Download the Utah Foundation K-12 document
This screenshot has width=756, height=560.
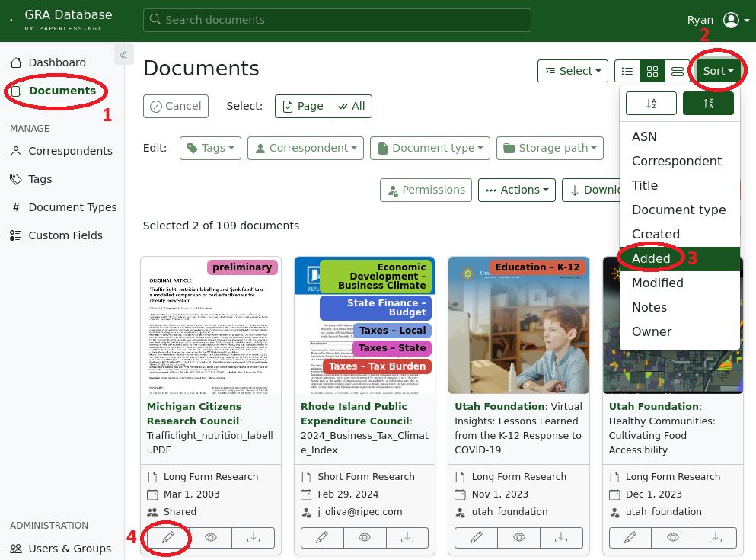click(x=561, y=537)
